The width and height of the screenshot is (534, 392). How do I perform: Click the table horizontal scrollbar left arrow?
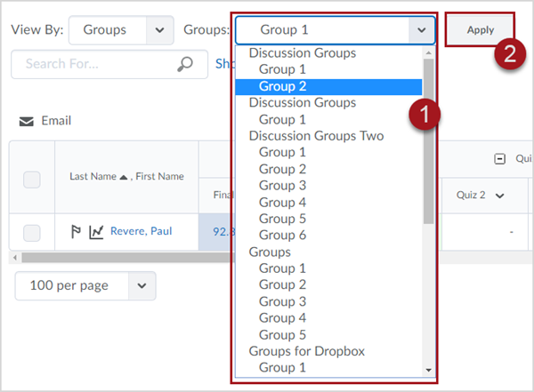click(x=15, y=258)
